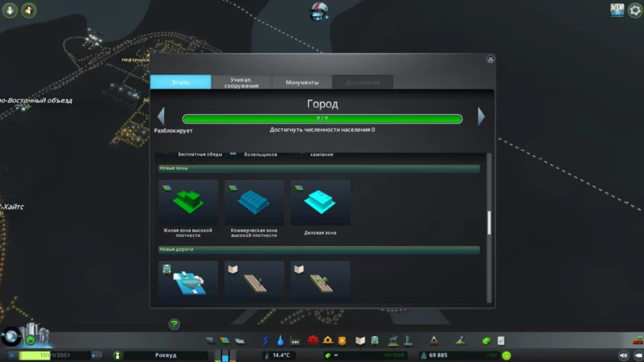Switch to the Этапы tab
Viewport: 644px width, 362px height.
(181, 82)
